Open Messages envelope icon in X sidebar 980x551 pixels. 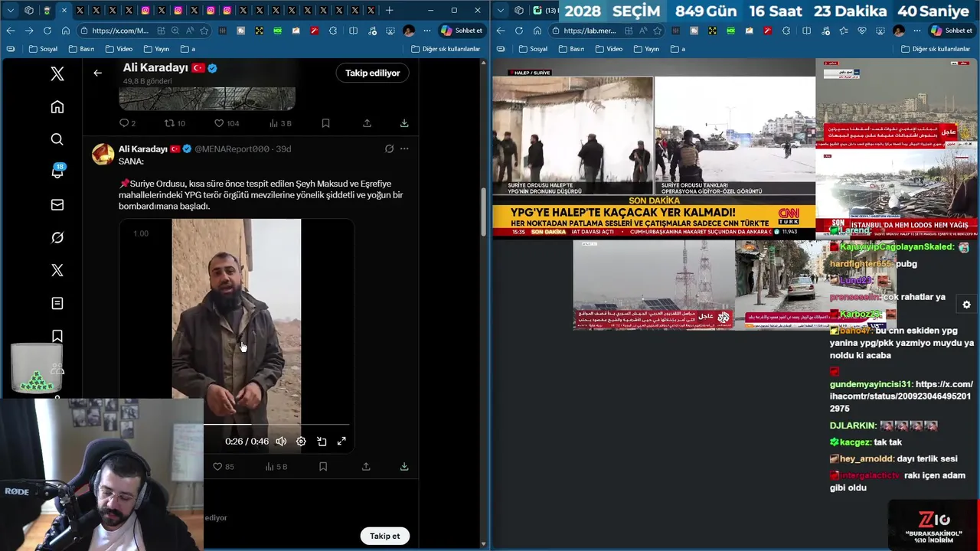(57, 205)
